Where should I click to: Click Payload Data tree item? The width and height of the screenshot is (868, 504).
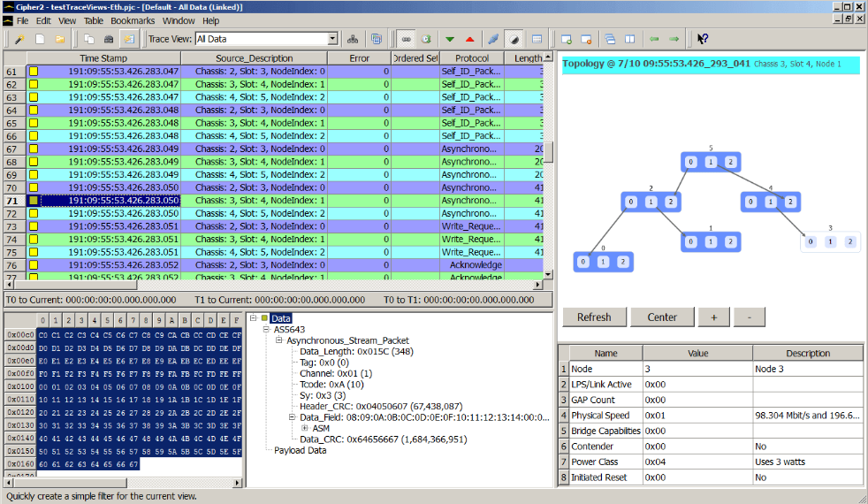tap(300, 450)
